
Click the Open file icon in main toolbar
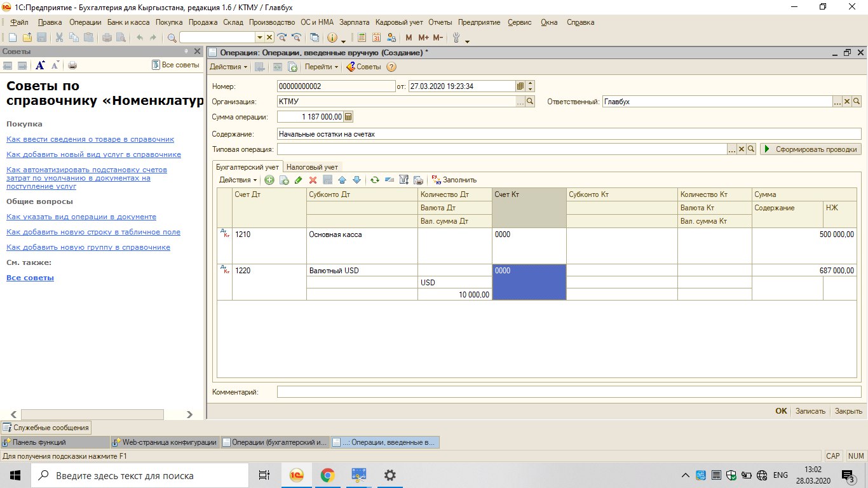(27, 37)
